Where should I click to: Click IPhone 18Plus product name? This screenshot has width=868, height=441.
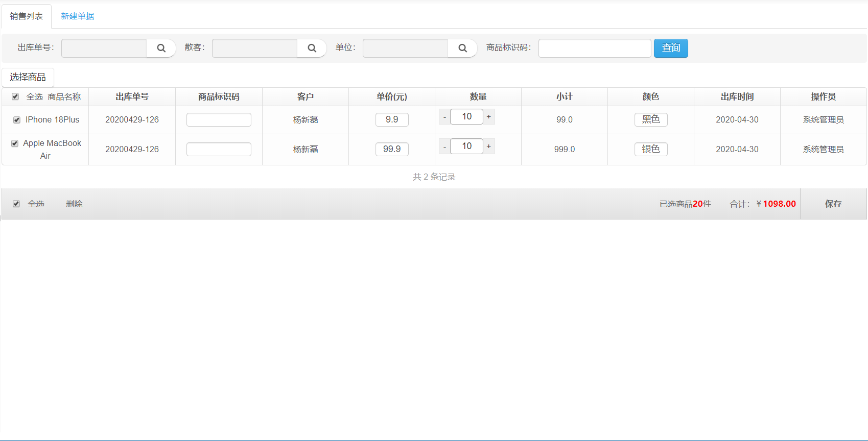tap(53, 119)
